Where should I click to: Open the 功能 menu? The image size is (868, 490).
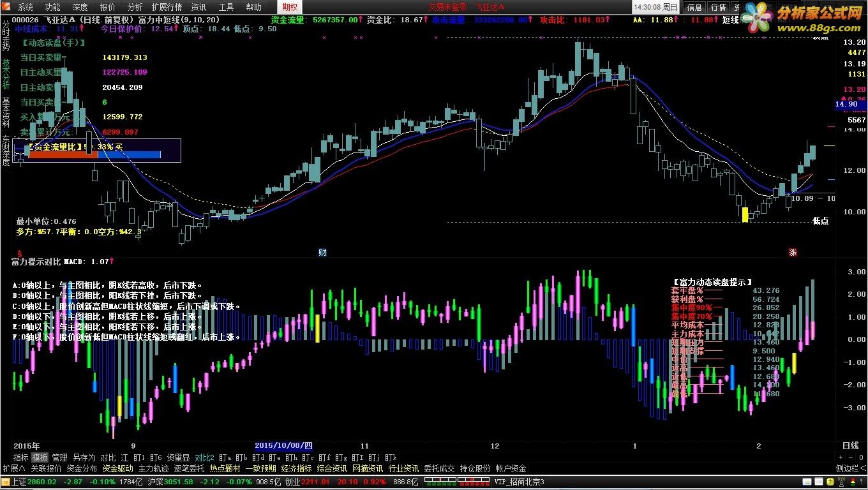click(53, 7)
